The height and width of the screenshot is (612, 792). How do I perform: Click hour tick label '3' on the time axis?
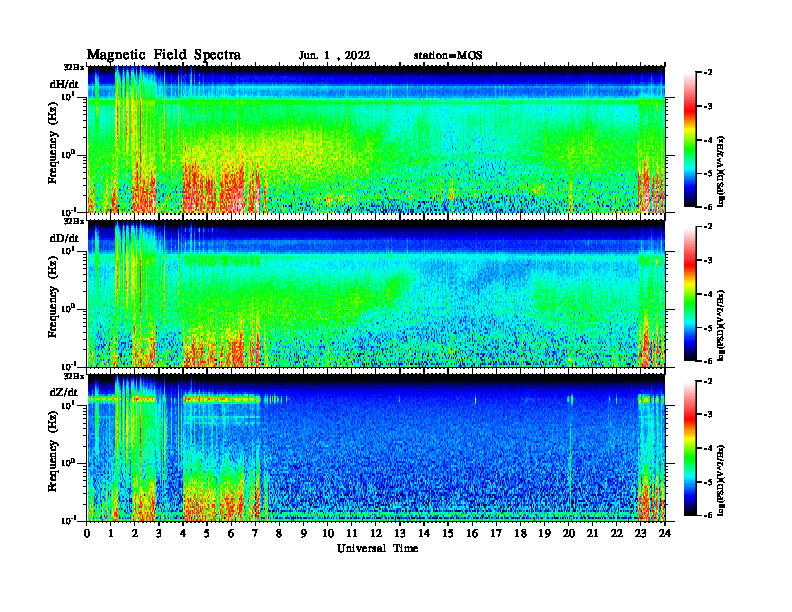(x=160, y=533)
